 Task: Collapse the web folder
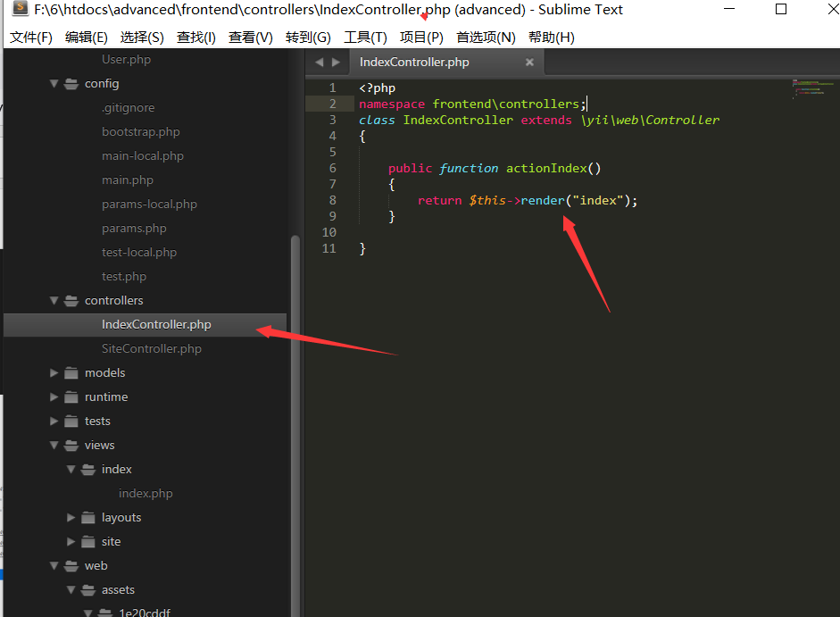54,566
